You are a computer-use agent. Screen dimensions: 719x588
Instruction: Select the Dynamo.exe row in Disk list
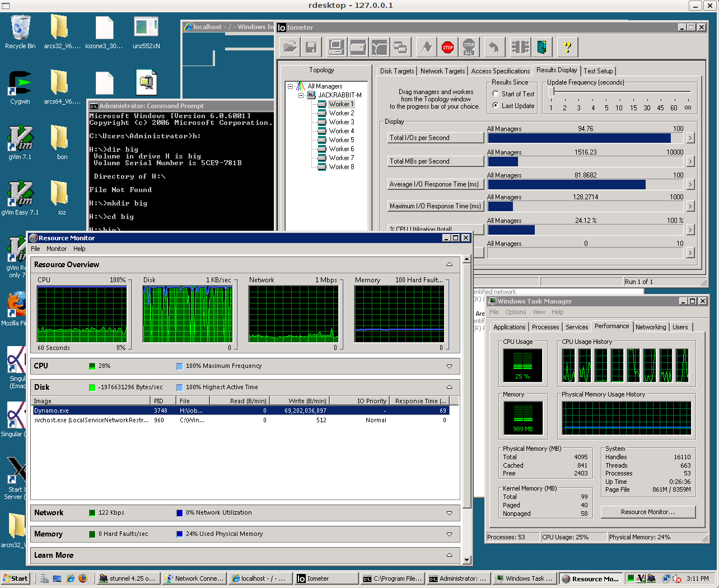[x=241, y=410]
